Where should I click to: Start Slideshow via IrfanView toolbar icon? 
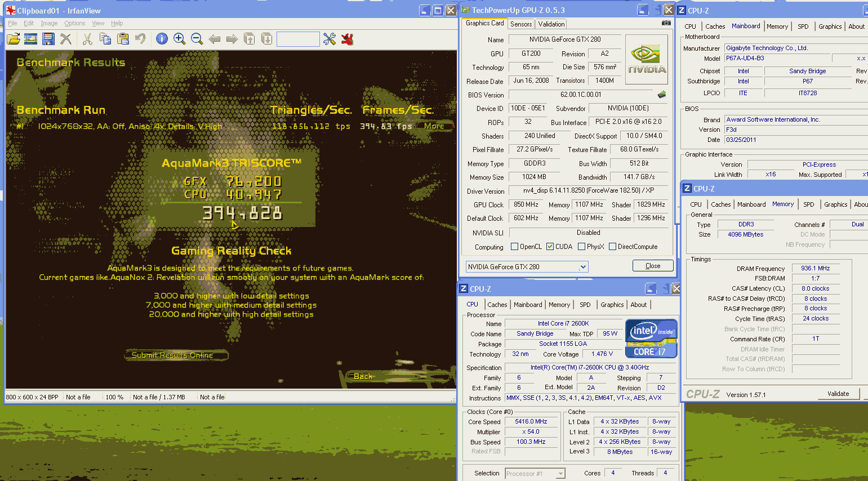pos(31,39)
